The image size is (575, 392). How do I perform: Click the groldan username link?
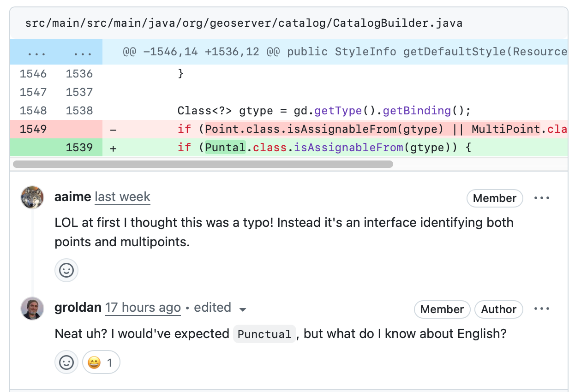point(78,308)
